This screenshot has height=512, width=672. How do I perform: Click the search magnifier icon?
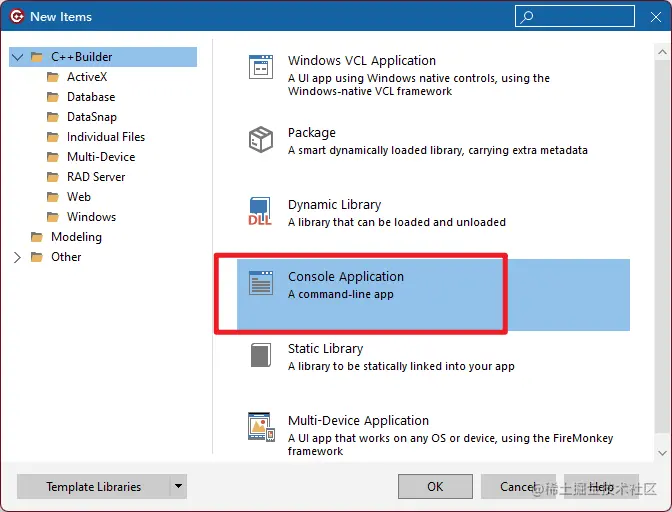tap(526, 17)
